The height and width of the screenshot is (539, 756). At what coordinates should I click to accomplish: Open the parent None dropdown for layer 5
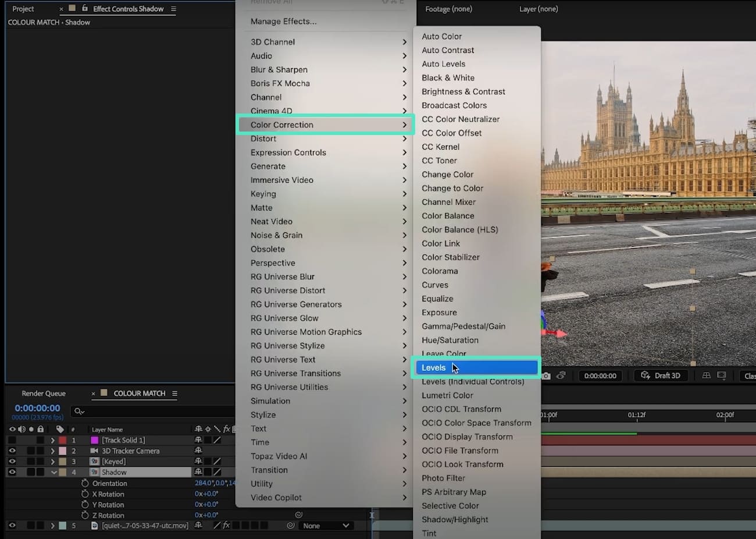pyautogui.click(x=326, y=526)
